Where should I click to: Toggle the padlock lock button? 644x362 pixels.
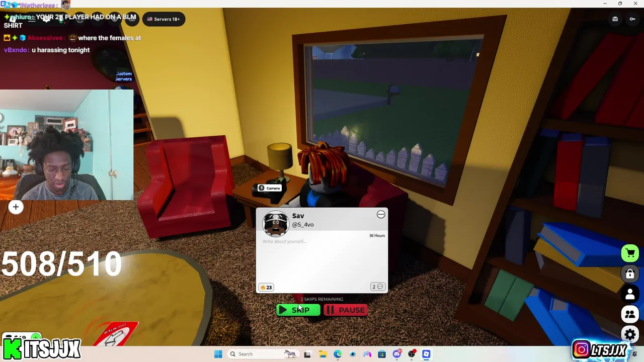630,274
